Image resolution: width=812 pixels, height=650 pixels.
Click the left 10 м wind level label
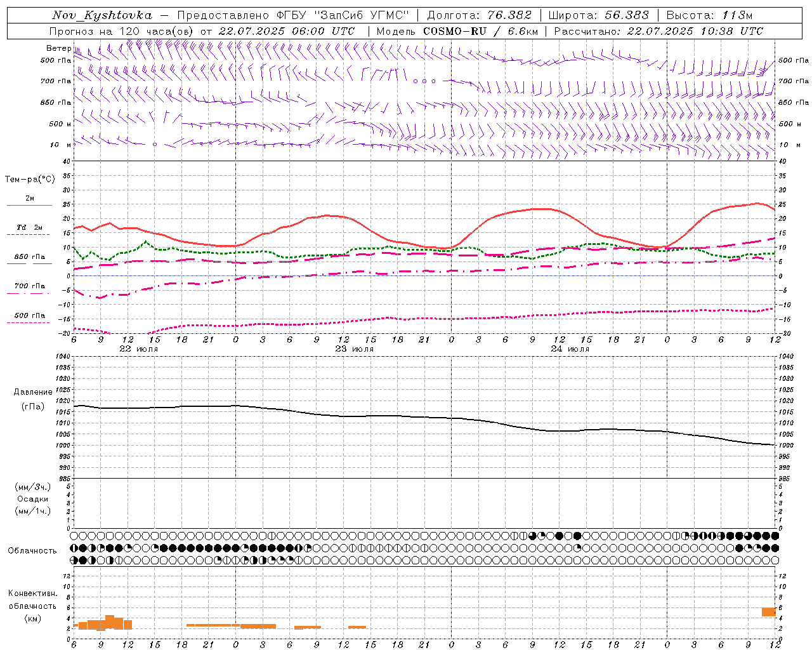tap(61, 145)
